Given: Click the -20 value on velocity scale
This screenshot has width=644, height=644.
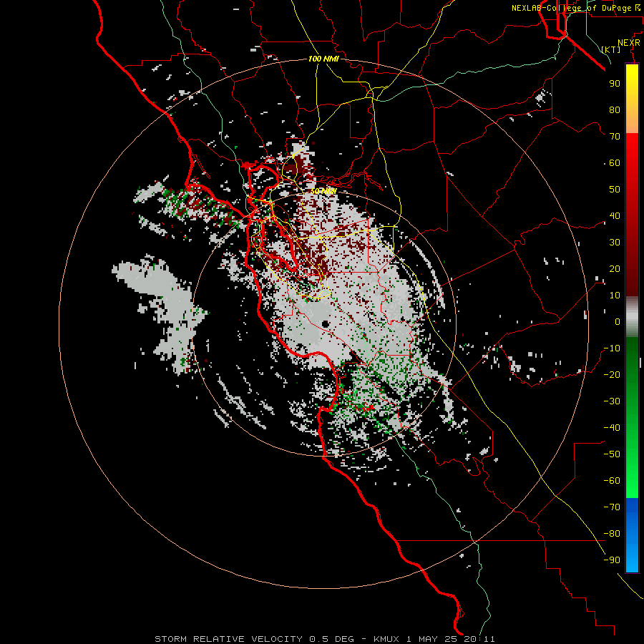Looking at the screenshot, I should tap(612, 375).
